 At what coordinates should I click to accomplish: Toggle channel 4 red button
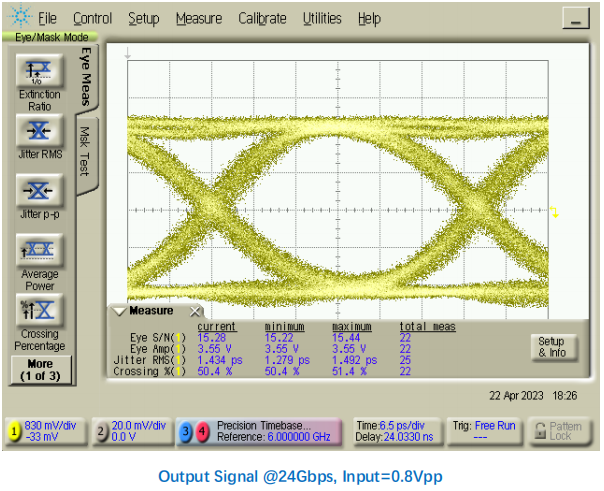[202, 431]
